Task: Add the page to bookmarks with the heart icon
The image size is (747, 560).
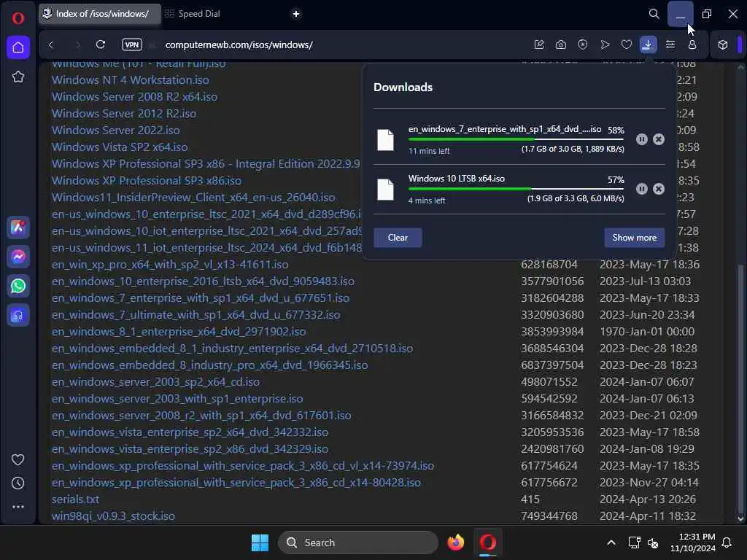Action: tap(627, 44)
